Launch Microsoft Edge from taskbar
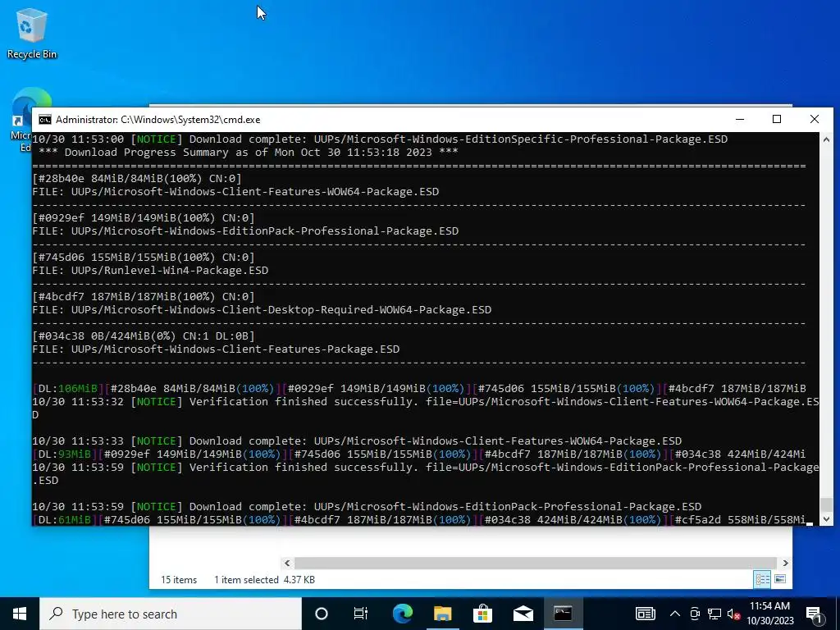 click(402, 614)
